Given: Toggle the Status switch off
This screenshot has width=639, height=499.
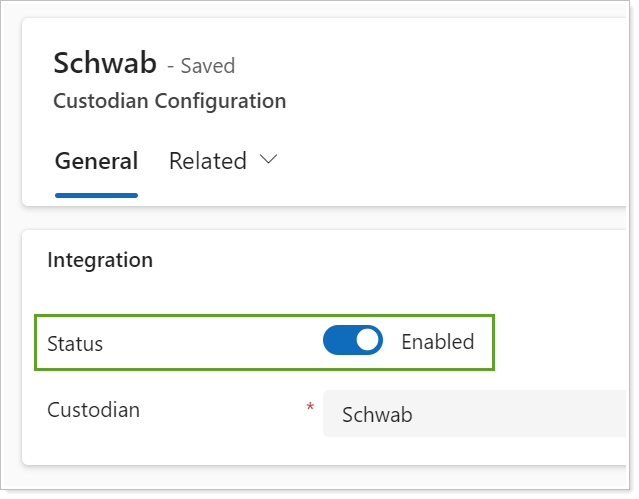Looking at the screenshot, I should click(352, 342).
